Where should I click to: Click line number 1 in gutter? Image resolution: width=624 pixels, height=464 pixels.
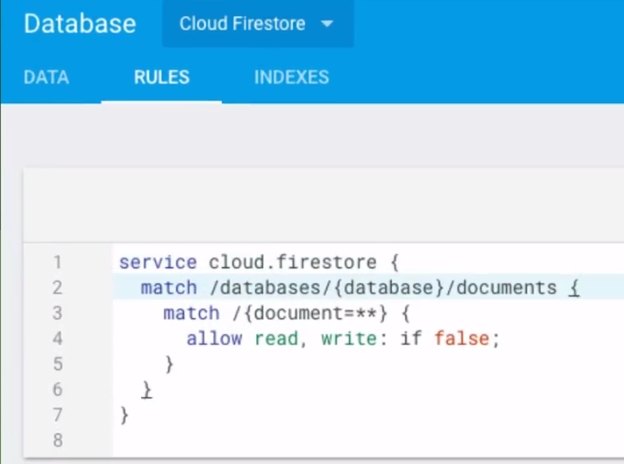(x=58, y=263)
